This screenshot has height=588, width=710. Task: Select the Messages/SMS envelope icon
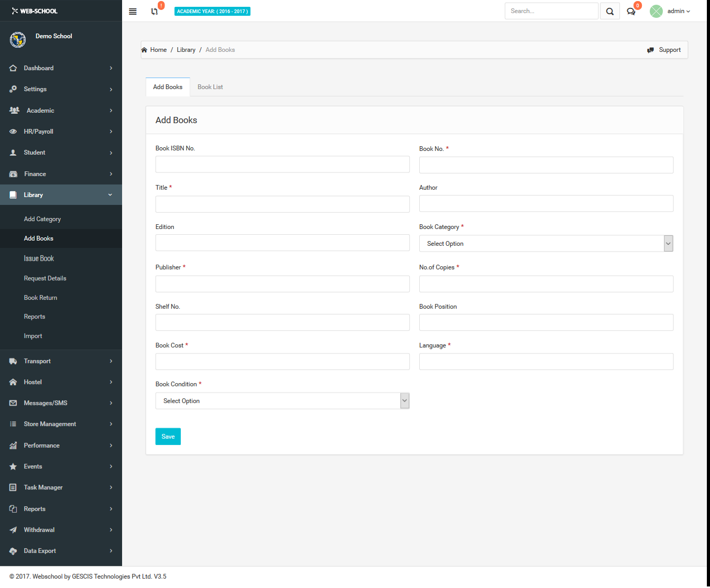coord(13,402)
